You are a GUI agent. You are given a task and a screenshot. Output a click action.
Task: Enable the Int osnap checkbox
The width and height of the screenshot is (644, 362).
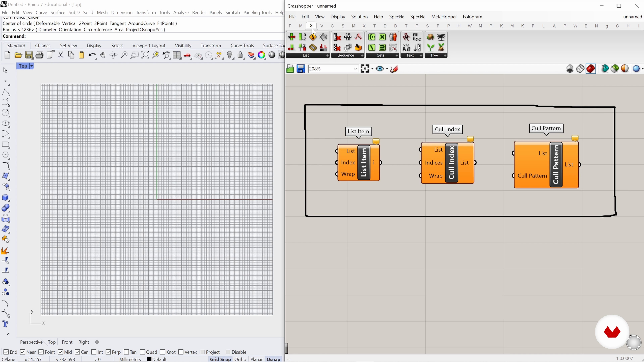tap(94, 352)
